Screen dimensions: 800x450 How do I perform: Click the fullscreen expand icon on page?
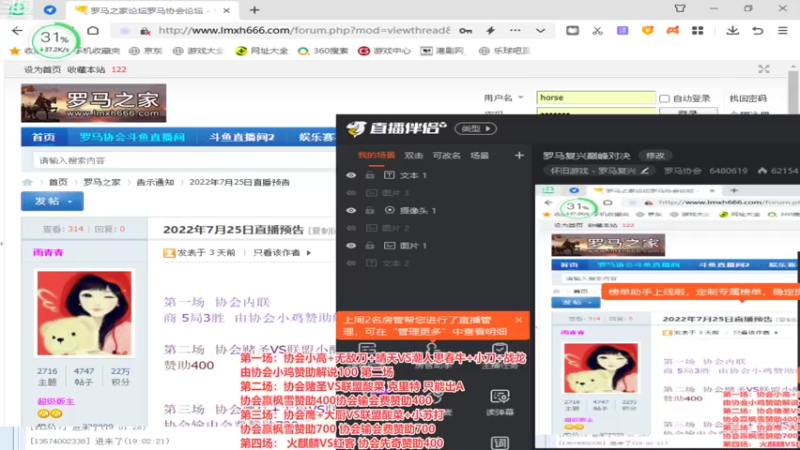tap(764, 69)
